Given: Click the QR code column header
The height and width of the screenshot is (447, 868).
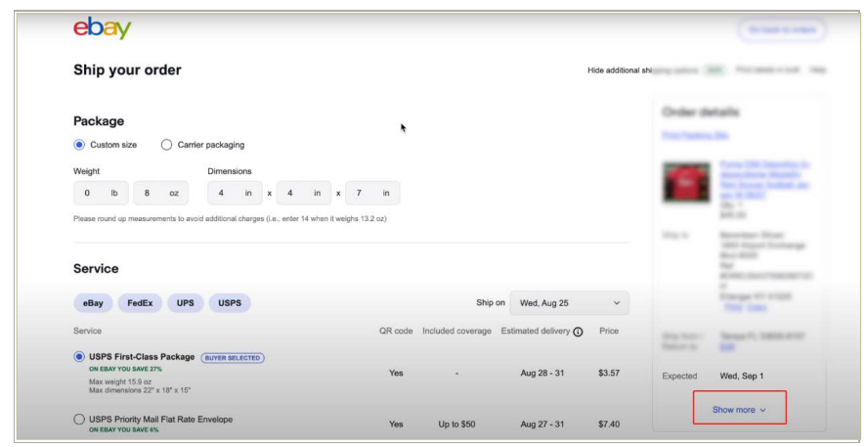Looking at the screenshot, I should click(396, 331).
